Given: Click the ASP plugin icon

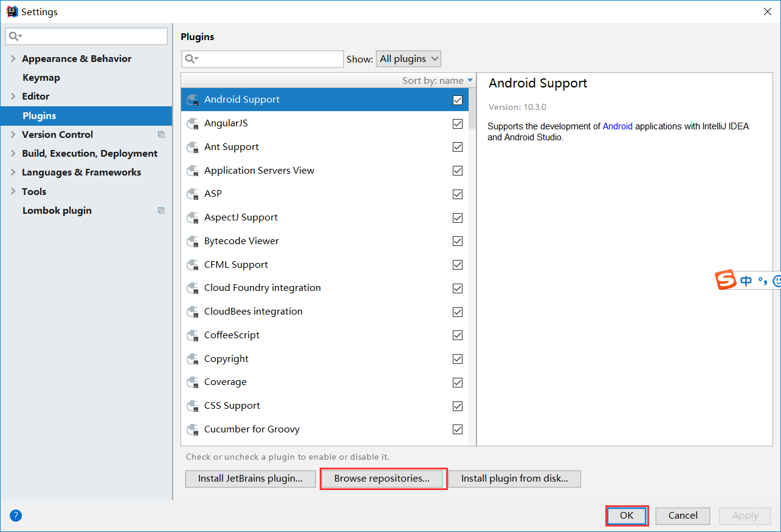Looking at the screenshot, I should tap(193, 194).
